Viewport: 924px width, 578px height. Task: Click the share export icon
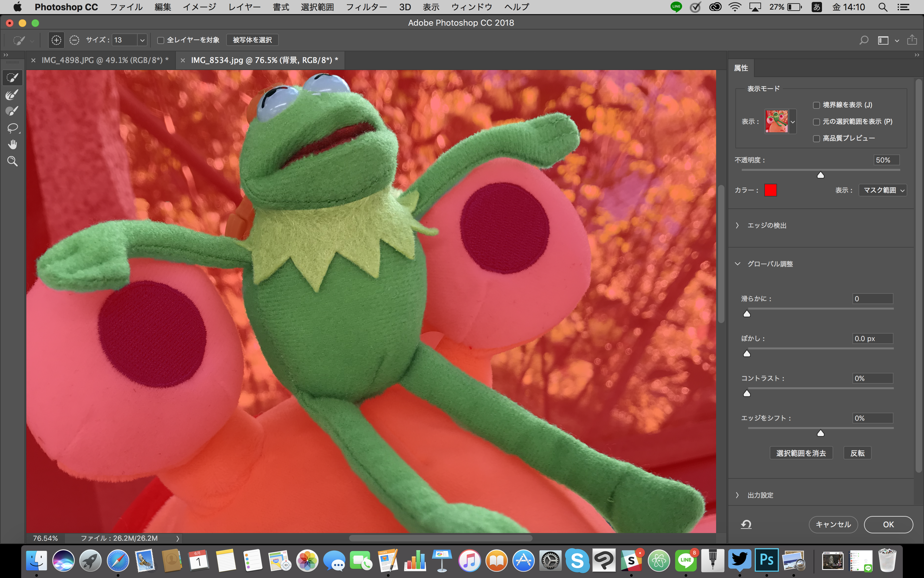coord(912,40)
